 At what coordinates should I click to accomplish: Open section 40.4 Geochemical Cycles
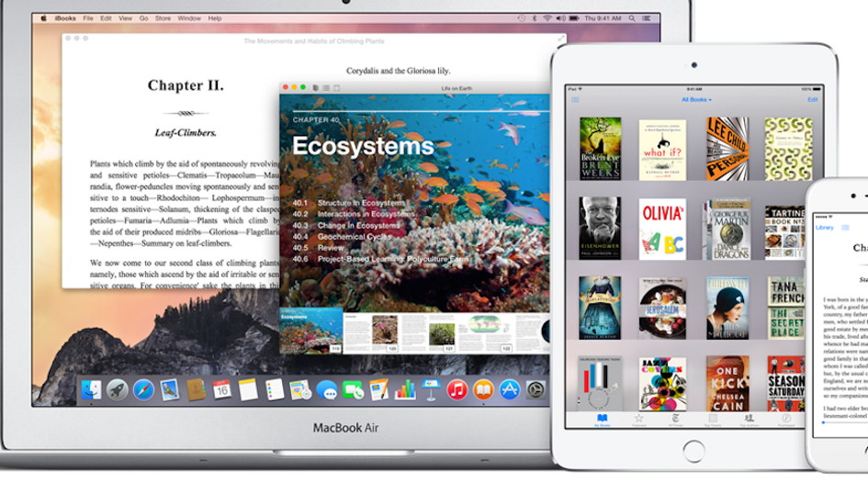click(x=342, y=237)
